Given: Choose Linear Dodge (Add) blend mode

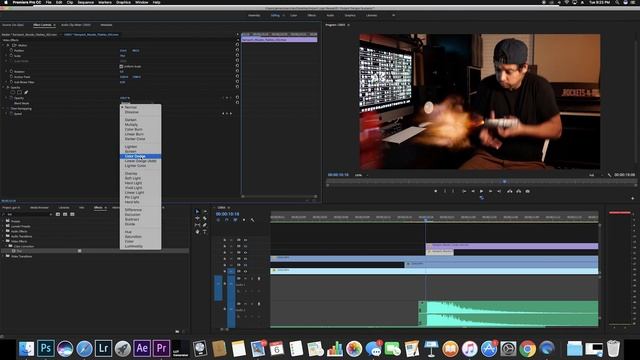Looking at the screenshot, I should pos(140,161).
